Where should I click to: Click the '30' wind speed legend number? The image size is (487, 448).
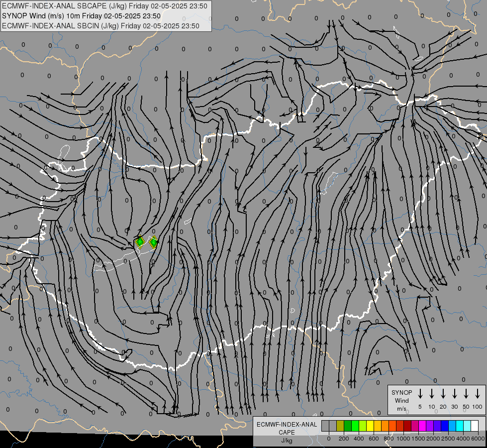coord(454,407)
